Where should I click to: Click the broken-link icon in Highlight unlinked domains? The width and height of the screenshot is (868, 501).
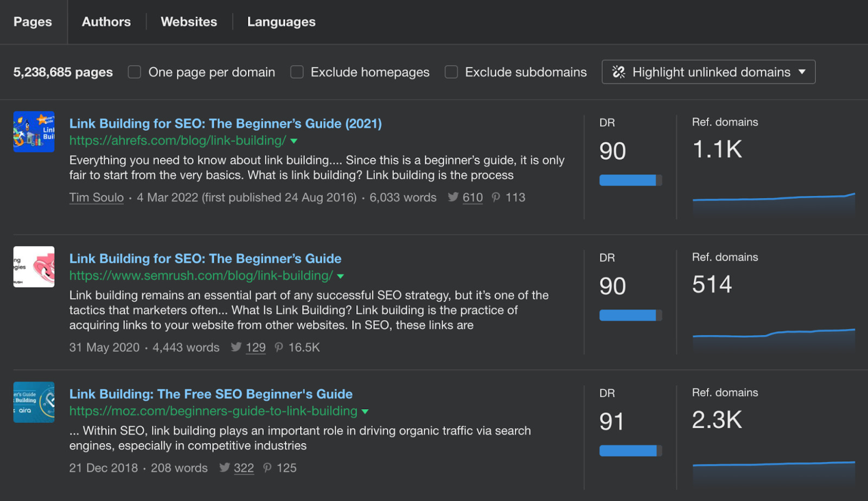pos(618,72)
